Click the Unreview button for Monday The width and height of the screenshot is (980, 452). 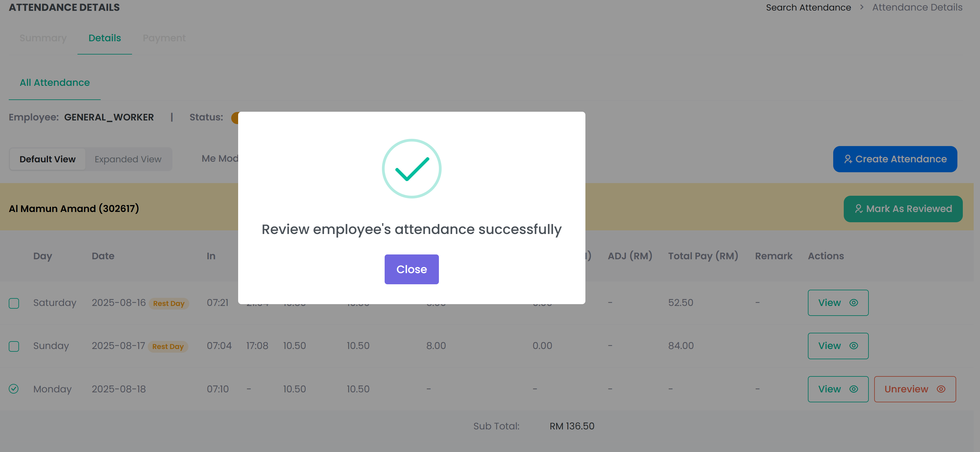click(x=915, y=389)
